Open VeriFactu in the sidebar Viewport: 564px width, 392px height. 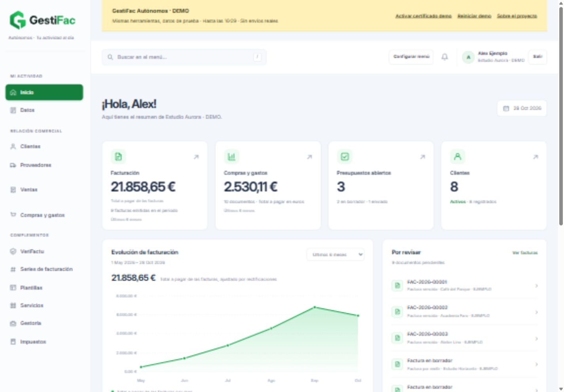click(44, 251)
